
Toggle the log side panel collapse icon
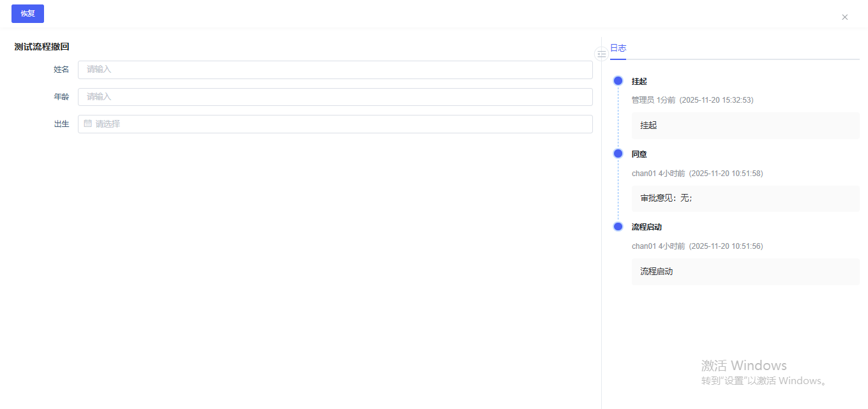(601, 54)
